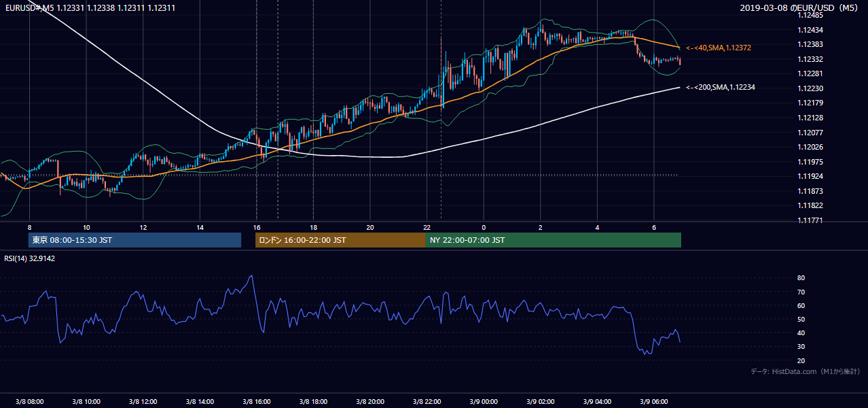Click the 3/8 14:00 date label

(200, 401)
